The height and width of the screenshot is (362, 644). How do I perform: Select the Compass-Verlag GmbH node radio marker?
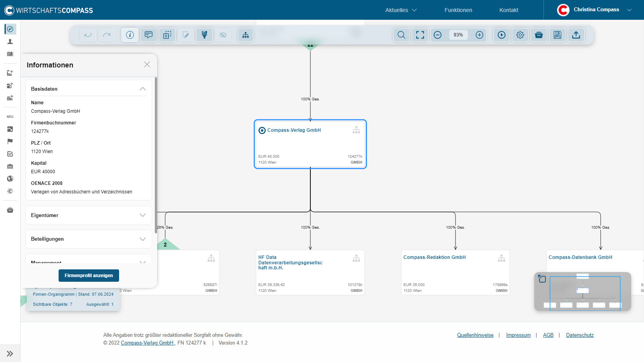coord(262,131)
